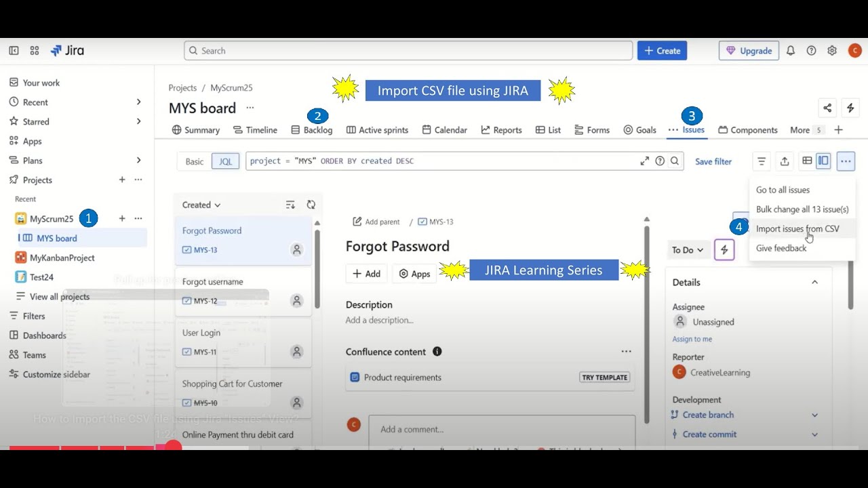Open the settings gear icon
The image size is (868, 488).
pyautogui.click(x=832, y=51)
